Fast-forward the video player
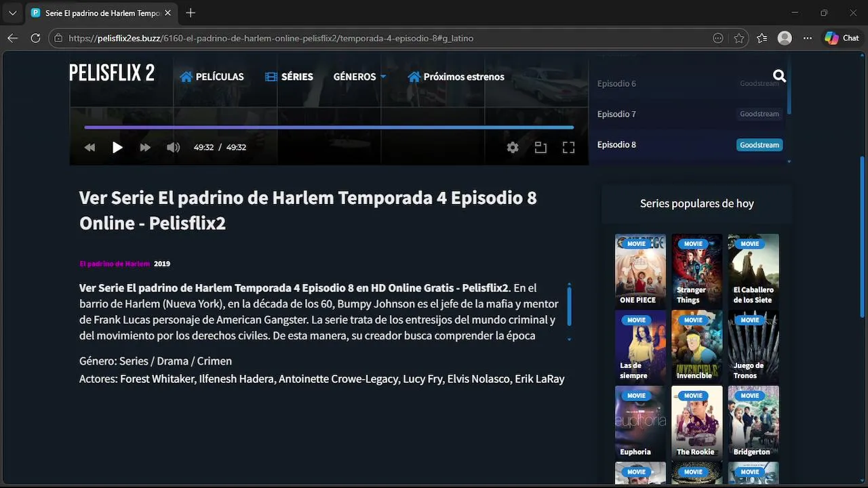 [145, 147]
